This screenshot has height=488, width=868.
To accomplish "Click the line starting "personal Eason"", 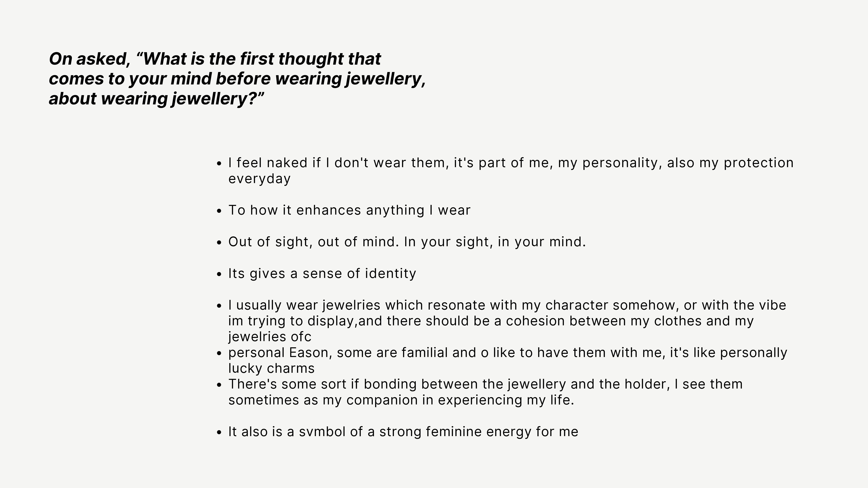I will coord(507,353).
